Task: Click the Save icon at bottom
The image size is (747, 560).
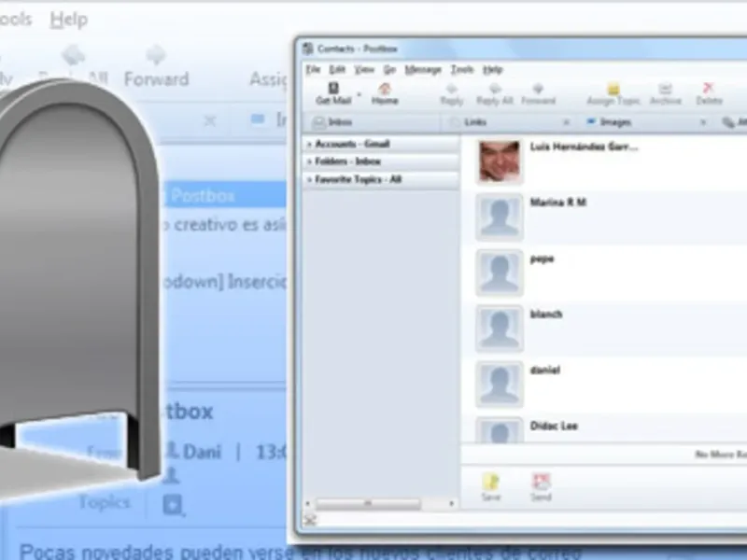Action: pyautogui.click(x=491, y=487)
